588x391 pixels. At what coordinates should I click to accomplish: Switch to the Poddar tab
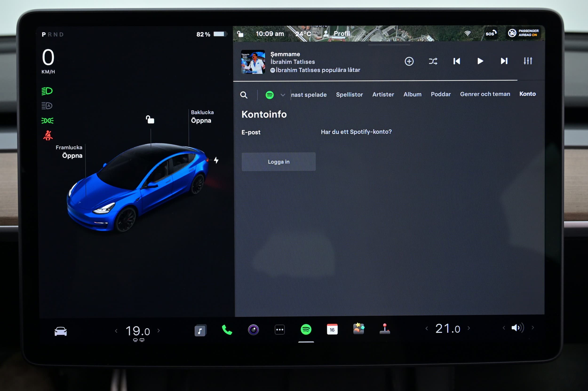click(x=441, y=94)
